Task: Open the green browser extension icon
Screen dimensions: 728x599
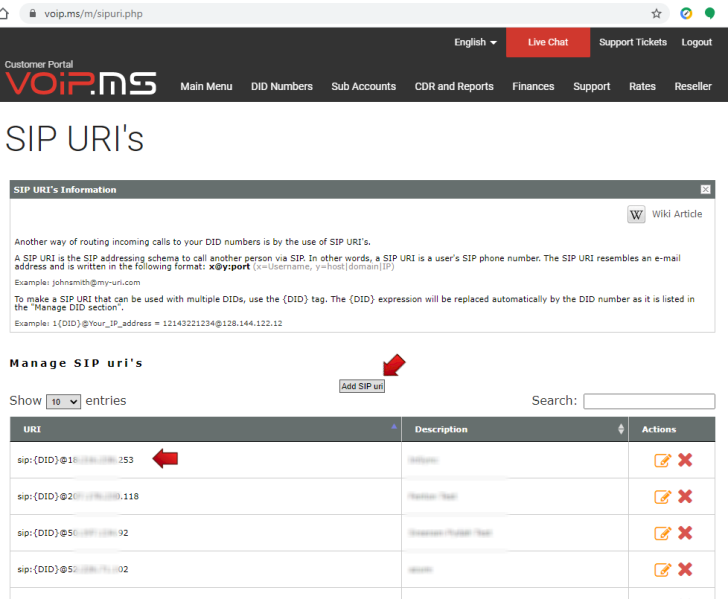Action: click(709, 13)
